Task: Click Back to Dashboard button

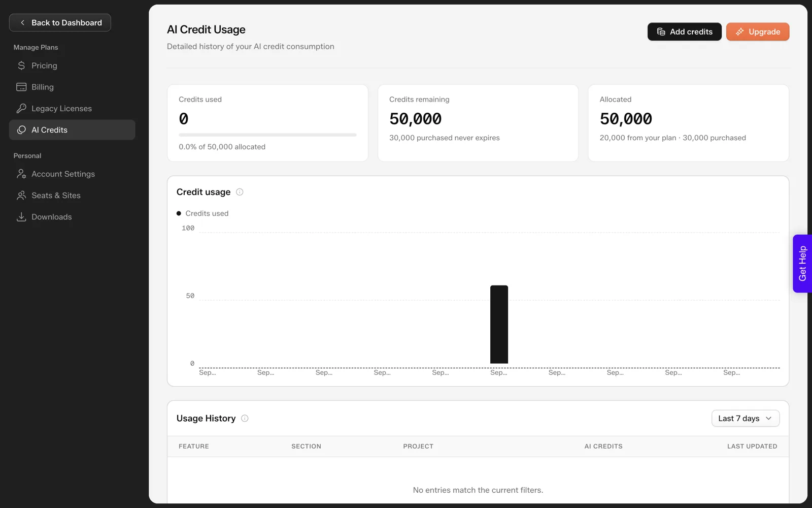Action: [x=60, y=22]
